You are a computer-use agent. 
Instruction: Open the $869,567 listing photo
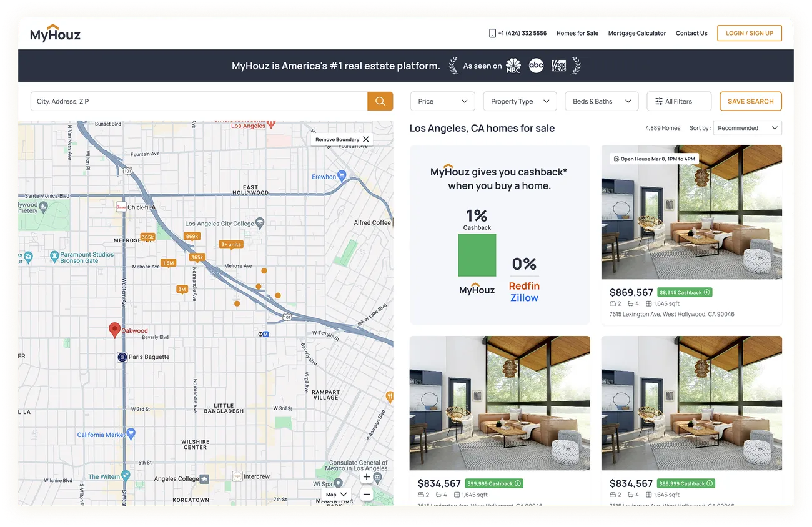tap(691, 212)
